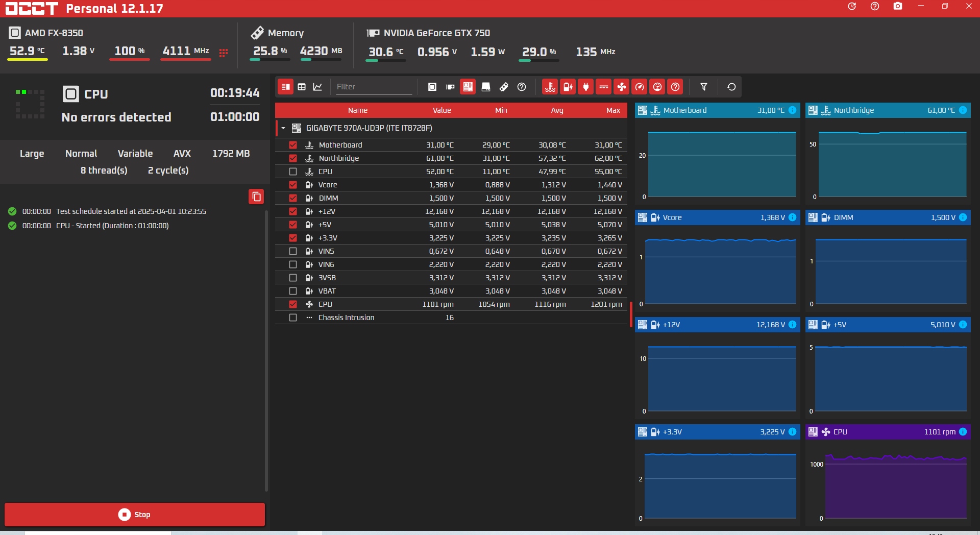Toggle the unknown hardware filter icon

point(522,87)
